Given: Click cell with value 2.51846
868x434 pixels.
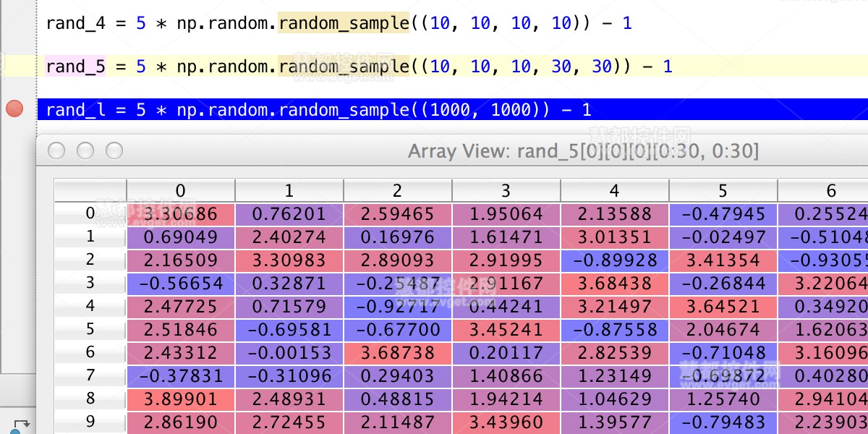Looking at the screenshot, I should tap(181, 330).
